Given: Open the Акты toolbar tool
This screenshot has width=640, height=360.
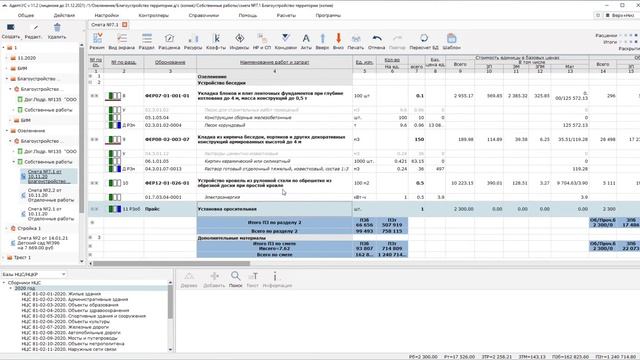Looking at the screenshot, I should [x=306, y=38].
